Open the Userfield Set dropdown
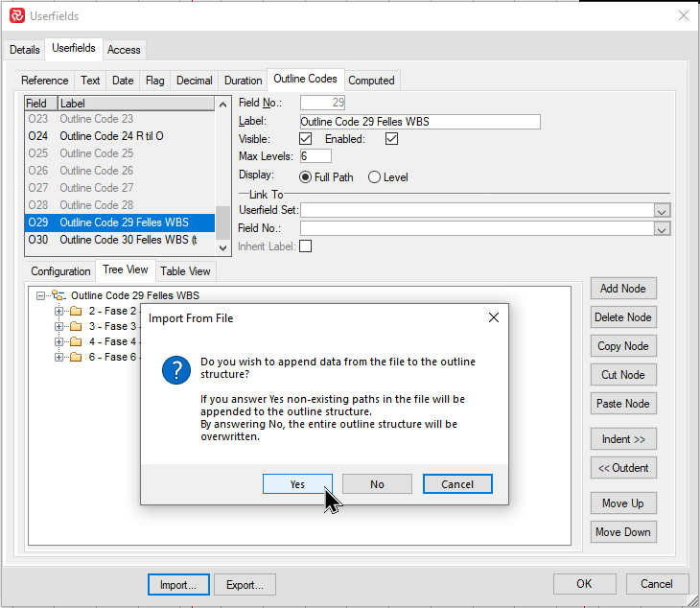Viewport: 700px width, 608px height. click(662, 211)
